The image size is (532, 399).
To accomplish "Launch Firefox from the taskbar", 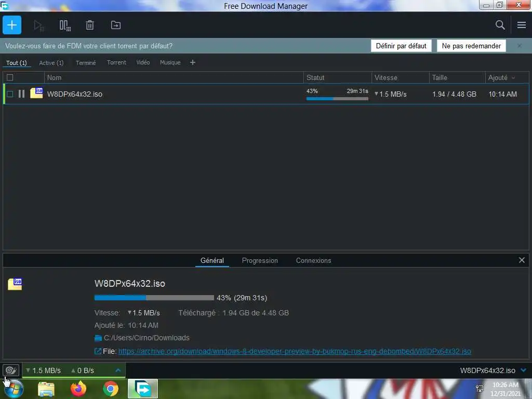I will click(78, 389).
